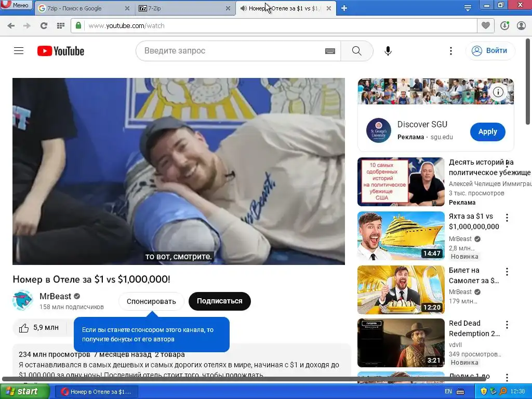Click the vertical page scrollbar
The image size is (532, 399).
coord(528,82)
